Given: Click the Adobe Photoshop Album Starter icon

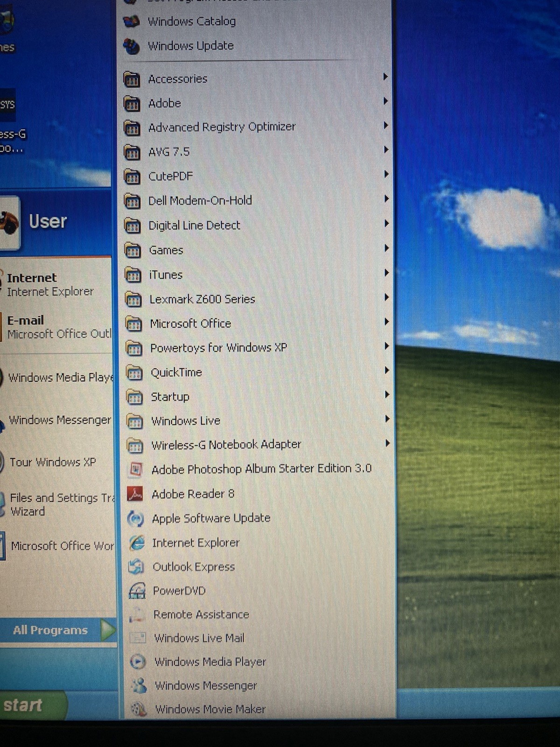Looking at the screenshot, I should coord(135,469).
